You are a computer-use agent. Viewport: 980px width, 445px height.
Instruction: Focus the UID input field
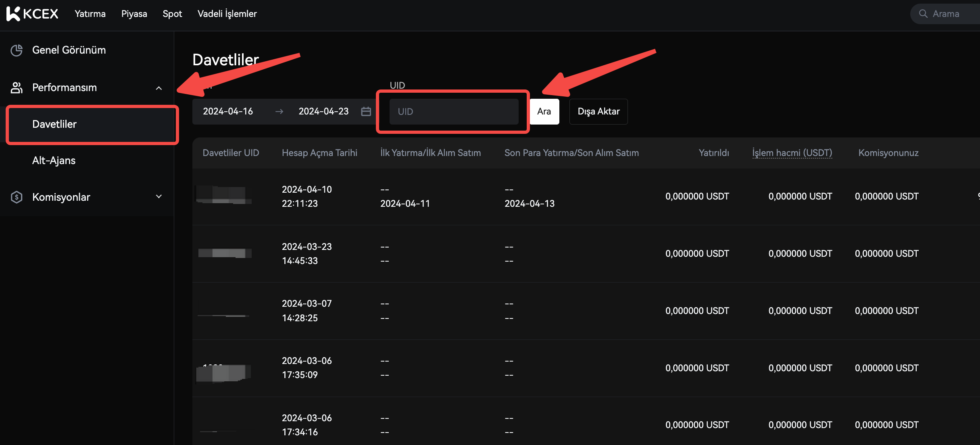pyautogui.click(x=453, y=112)
